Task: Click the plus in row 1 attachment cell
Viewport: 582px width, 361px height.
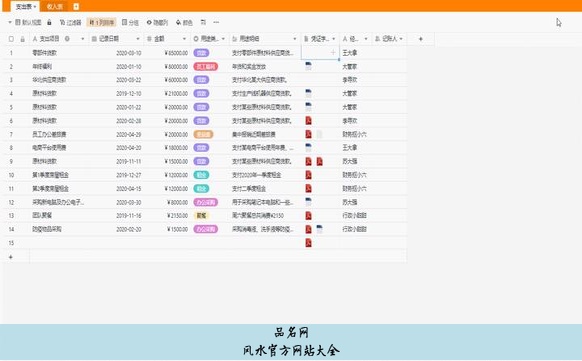Action: 333,53
